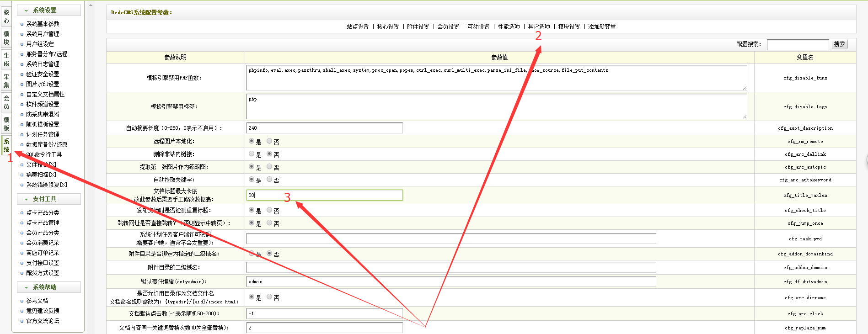Open 随机模板设置 in sidebar
This screenshot has height=334, width=868.
tap(43, 124)
